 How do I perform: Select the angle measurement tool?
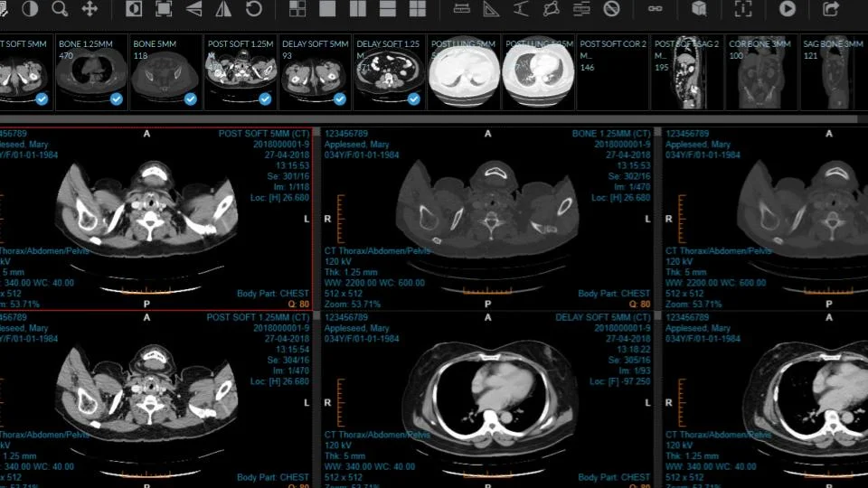[491, 8]
